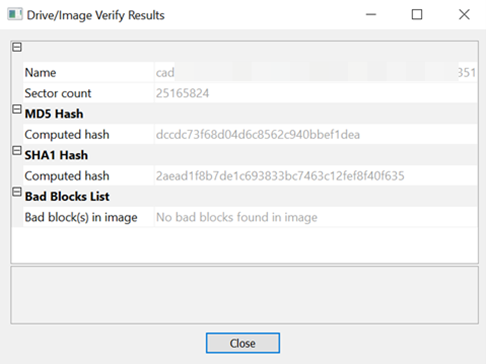Collapse the top unnamed section
This screenshot has width=486, height=364.
click(17, 47)
